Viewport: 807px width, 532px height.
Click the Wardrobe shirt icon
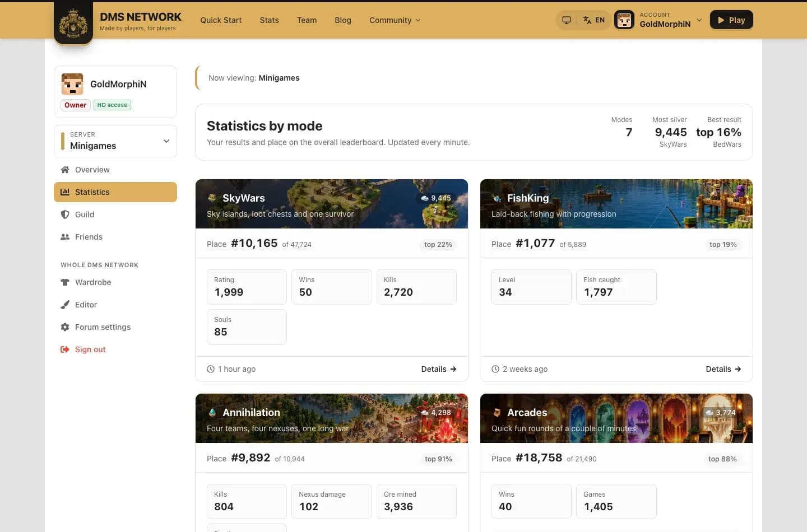click(x=65, y=282)
